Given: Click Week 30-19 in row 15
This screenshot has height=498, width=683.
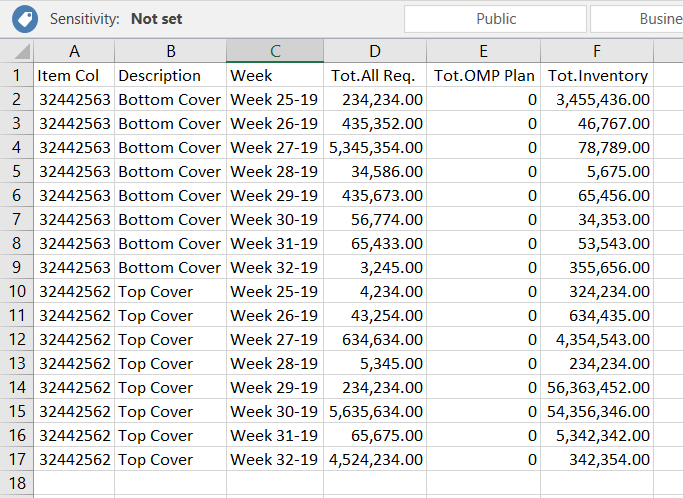Looking at the screenshot, I should coord(275,411).
